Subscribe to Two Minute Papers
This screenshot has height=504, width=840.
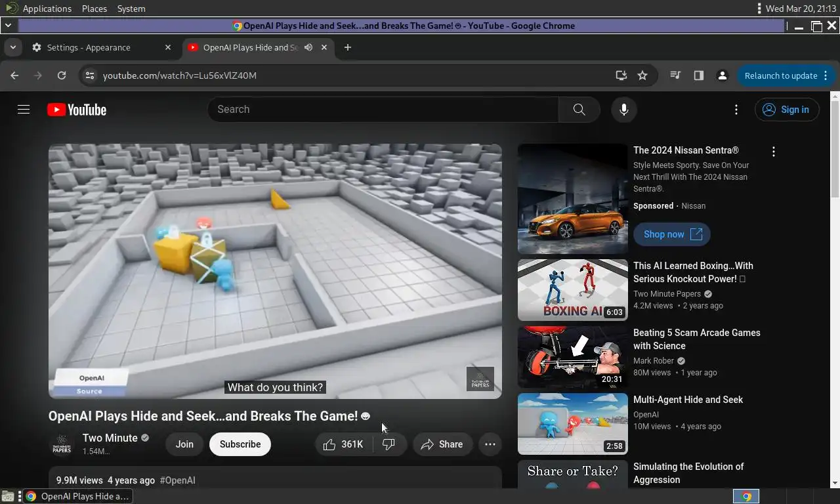240,444
